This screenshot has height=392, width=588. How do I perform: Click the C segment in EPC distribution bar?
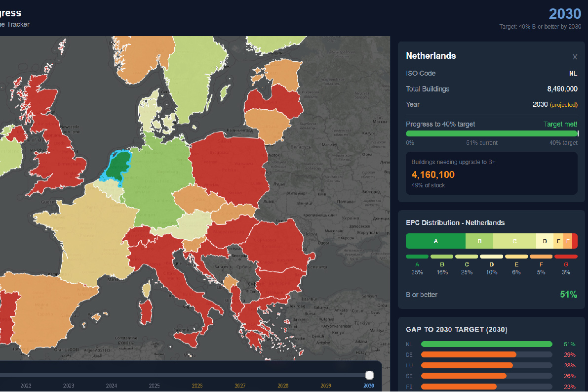[x=514, y=241]
